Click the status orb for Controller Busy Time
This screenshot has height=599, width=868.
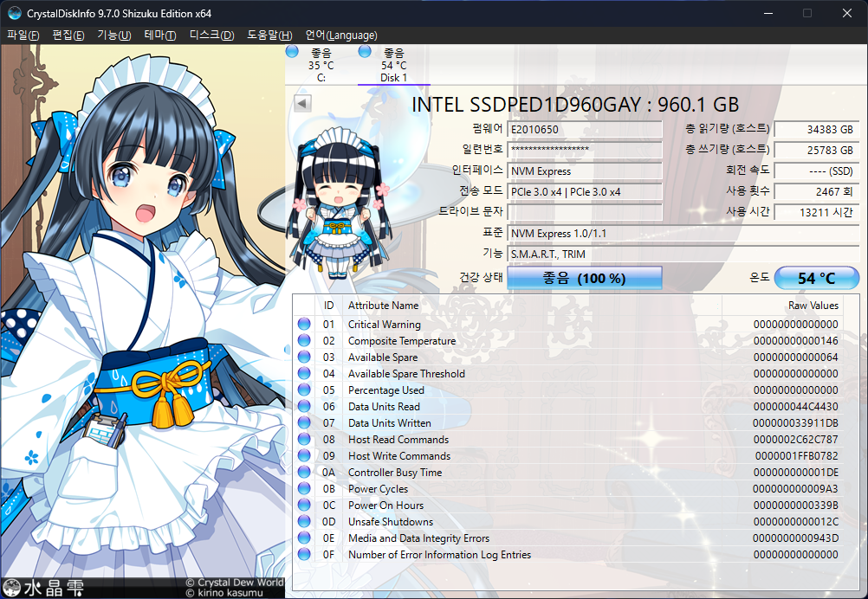point(304,472)
